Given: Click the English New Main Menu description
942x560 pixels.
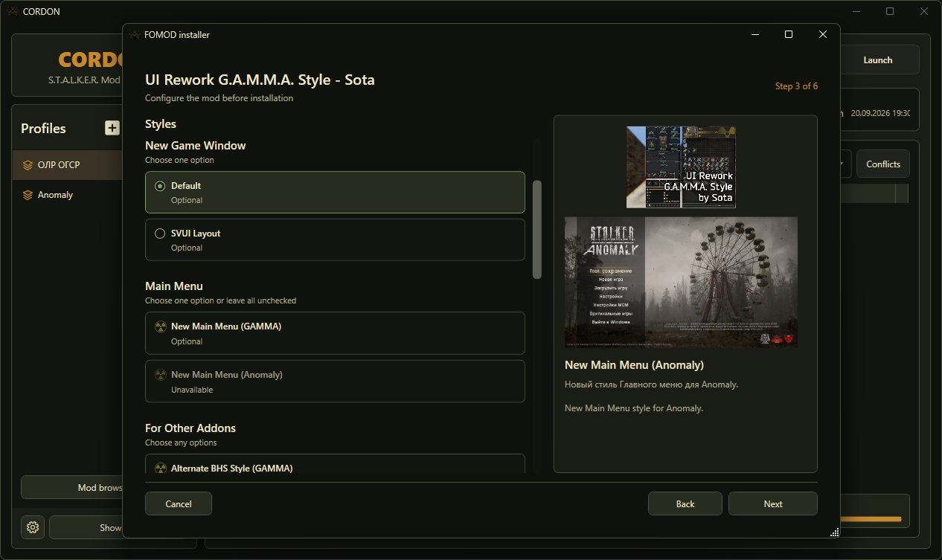Looking at the screenshot, I should click(634, 408).
